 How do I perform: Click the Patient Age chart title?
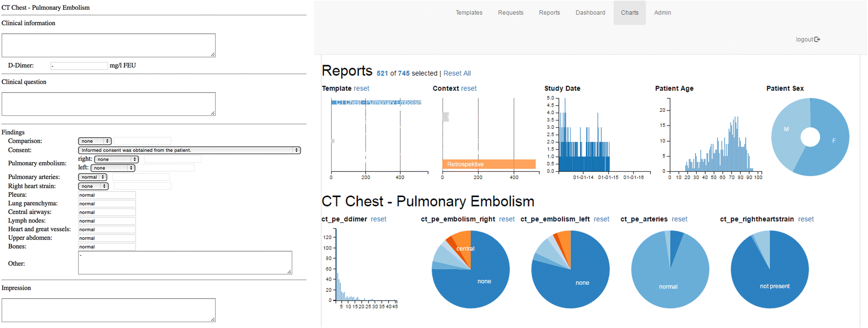[x=674, y=88]
